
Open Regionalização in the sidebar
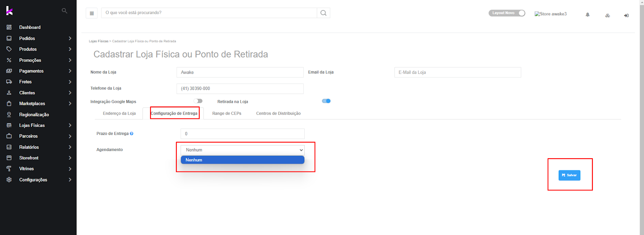(x=34, y=114)
